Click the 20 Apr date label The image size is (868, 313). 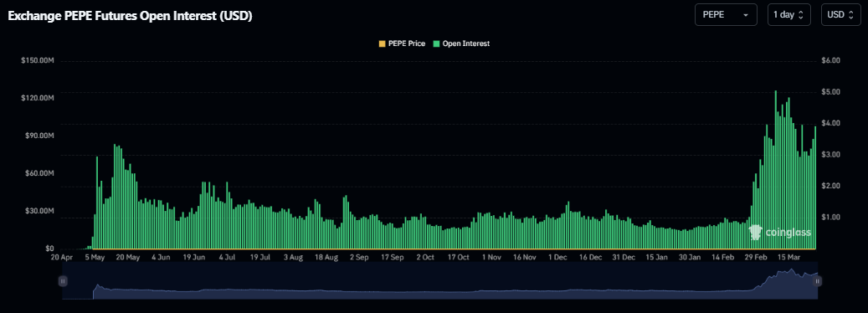[x=62, y=258]
